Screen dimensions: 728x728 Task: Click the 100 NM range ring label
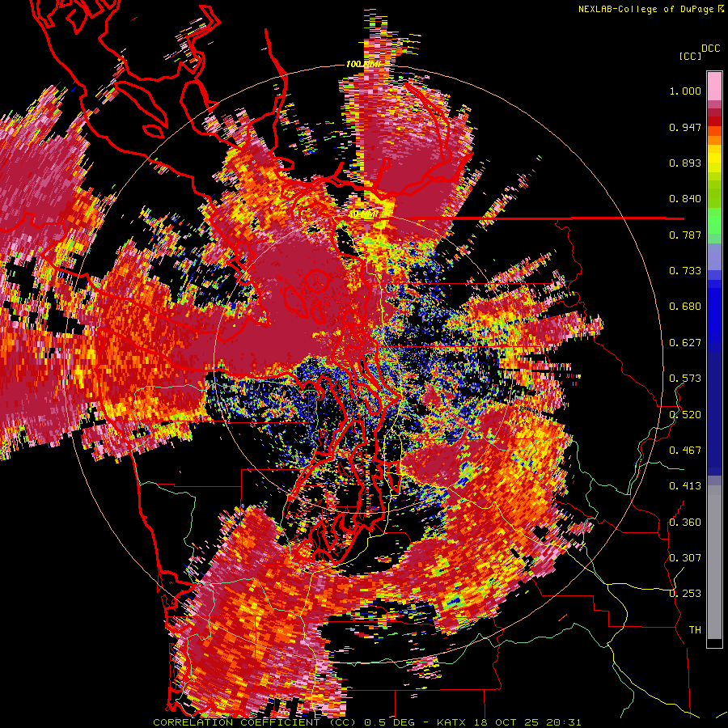362,64
